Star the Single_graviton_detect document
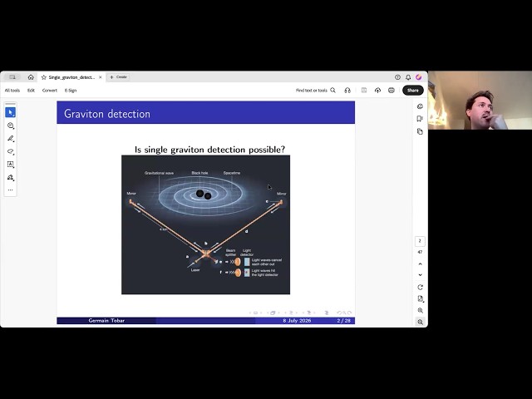 [44, 77]
